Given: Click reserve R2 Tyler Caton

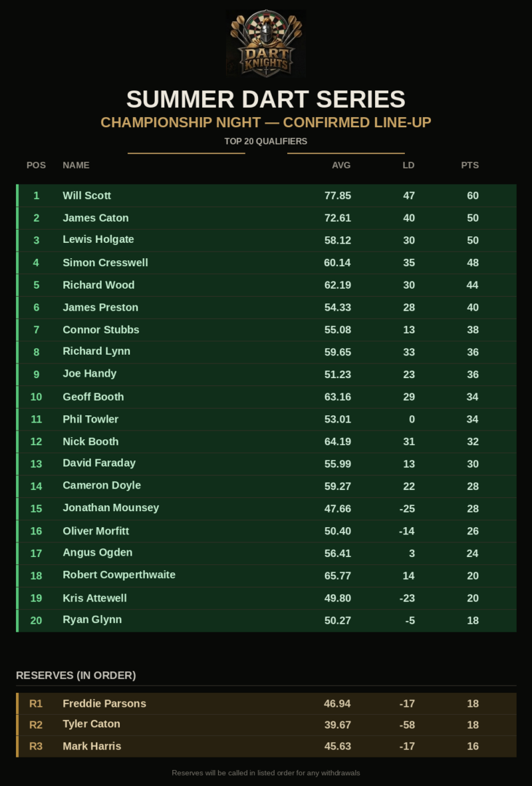Looking at the screenshot, I should [266, 725].
